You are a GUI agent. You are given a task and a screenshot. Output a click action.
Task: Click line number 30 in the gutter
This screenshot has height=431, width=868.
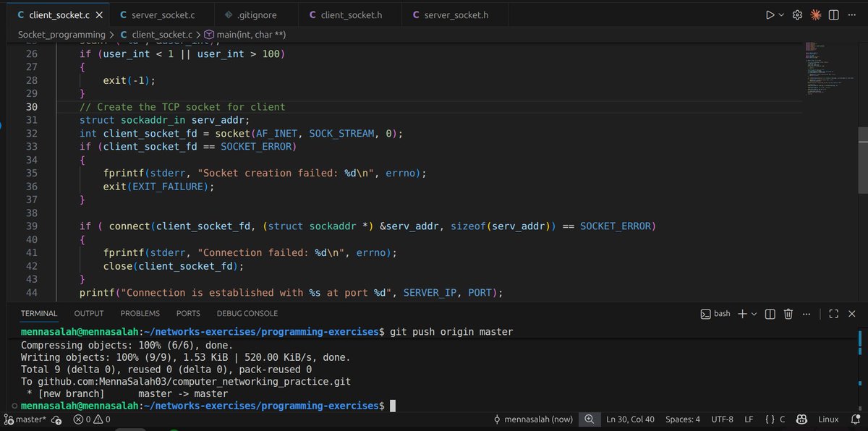coord(31,107)
